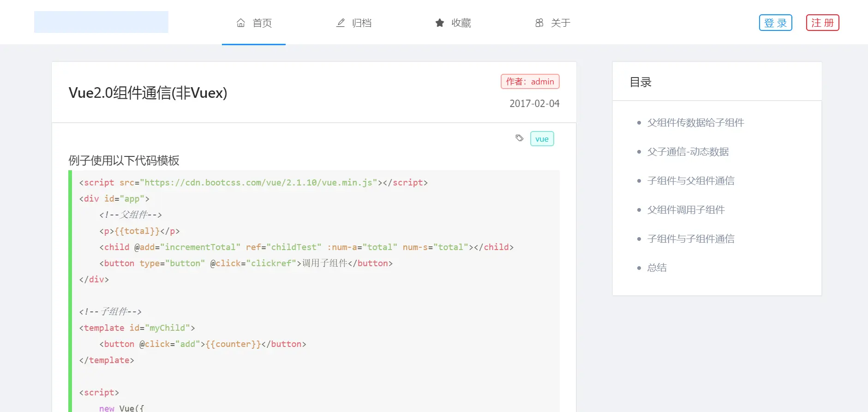The height and width of the screenshot is (412, 868).
Task: Jump to 父组件传数据给子组件 section
Action: pyautogui.click(x=695, y=122)
